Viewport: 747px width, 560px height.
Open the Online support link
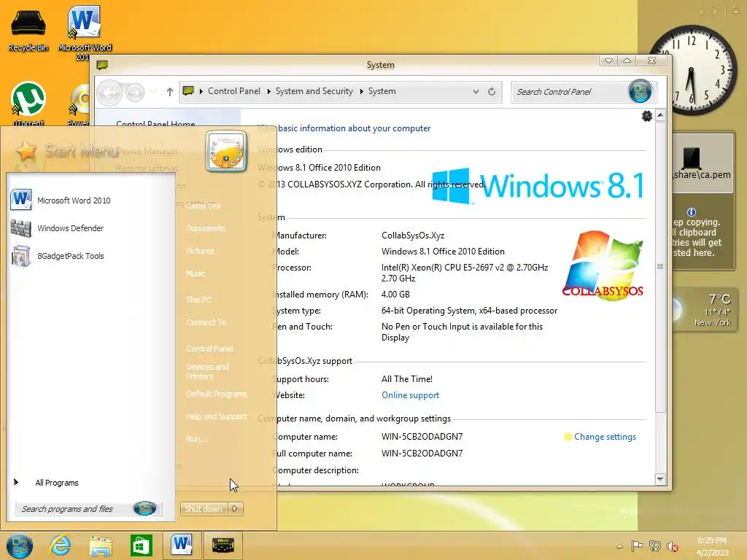(410, 394)
